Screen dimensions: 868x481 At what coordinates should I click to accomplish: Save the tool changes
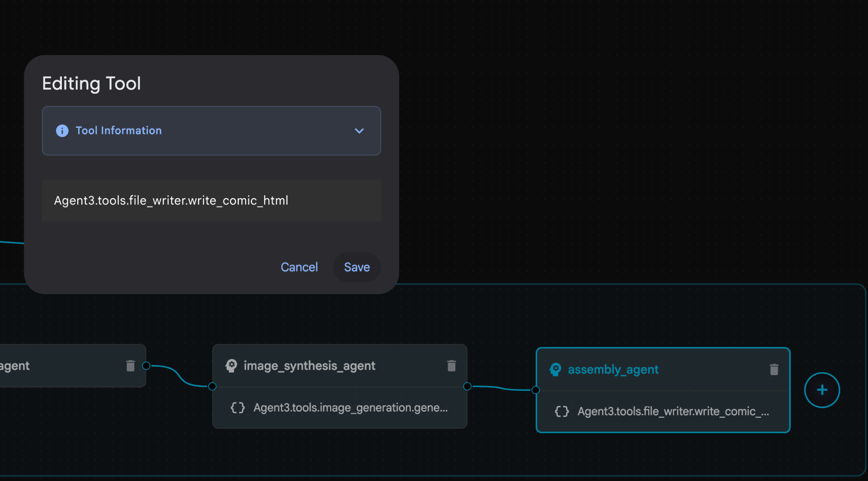click(356, 267)
